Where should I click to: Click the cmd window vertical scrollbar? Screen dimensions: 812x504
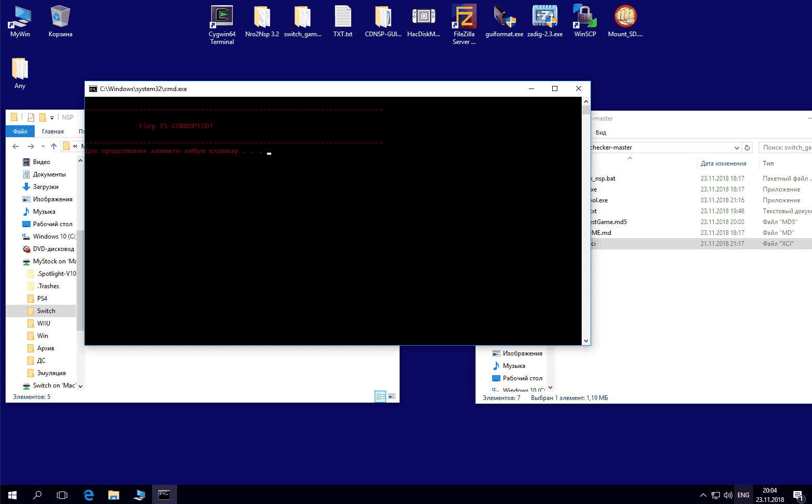(x=586, y=221)
